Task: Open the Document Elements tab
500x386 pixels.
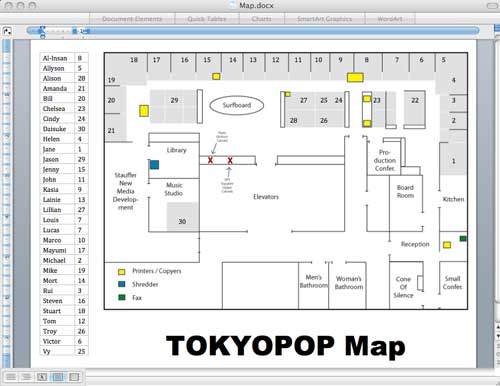Action: point(132,19)
